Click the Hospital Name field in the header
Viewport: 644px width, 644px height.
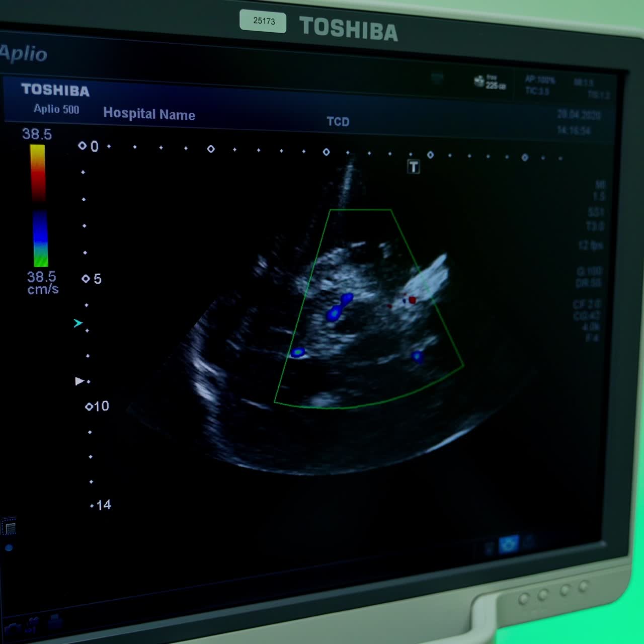149,115
